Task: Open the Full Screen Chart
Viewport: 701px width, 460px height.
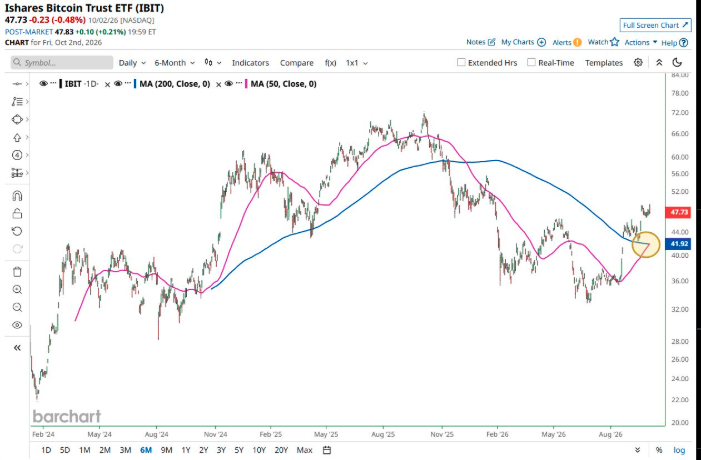Action: click(655, 25)
